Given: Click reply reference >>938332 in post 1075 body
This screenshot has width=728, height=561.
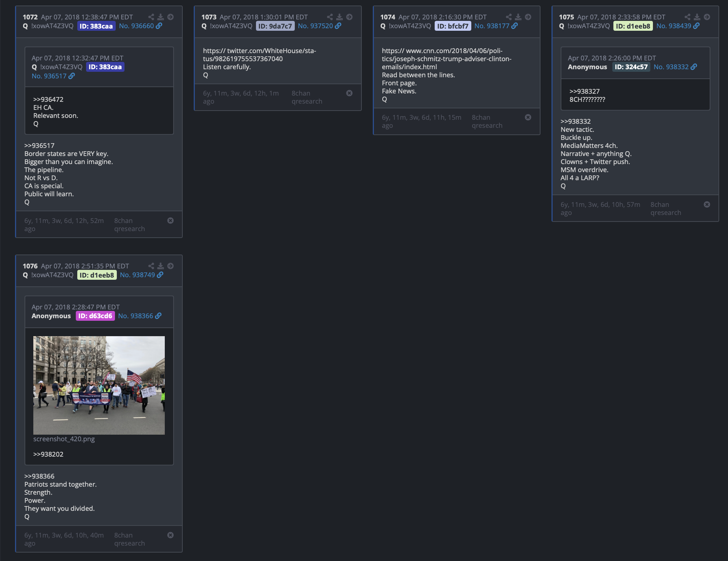Looking at the screenshot, I should pos(576,121).
